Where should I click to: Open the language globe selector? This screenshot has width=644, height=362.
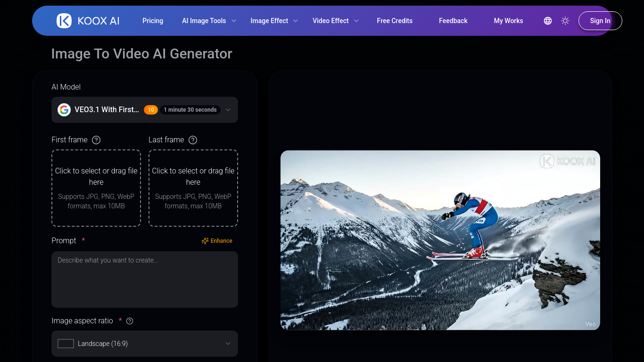547,21
